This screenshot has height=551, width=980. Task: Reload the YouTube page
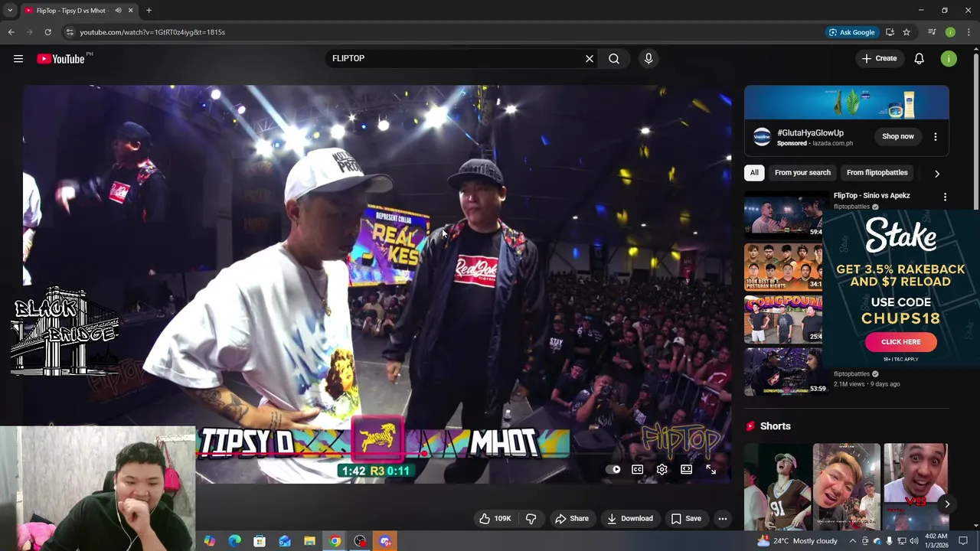[x=47, y=32]
